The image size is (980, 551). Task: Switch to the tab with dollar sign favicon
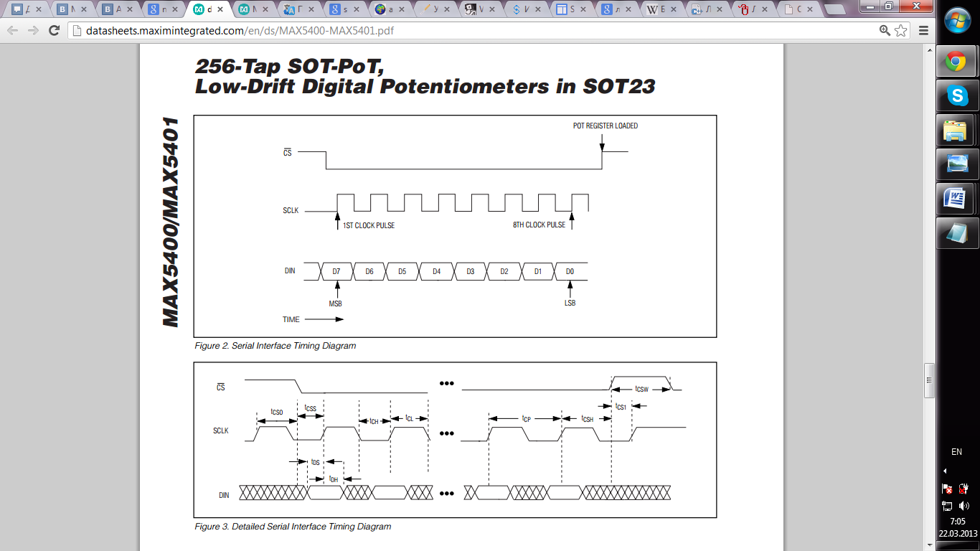pyautogui.click(x=526, y=9)
